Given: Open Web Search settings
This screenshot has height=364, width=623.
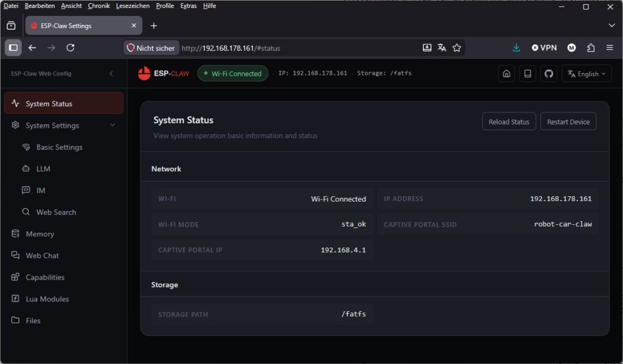Looking at the screenshot, I should point(56,212).
